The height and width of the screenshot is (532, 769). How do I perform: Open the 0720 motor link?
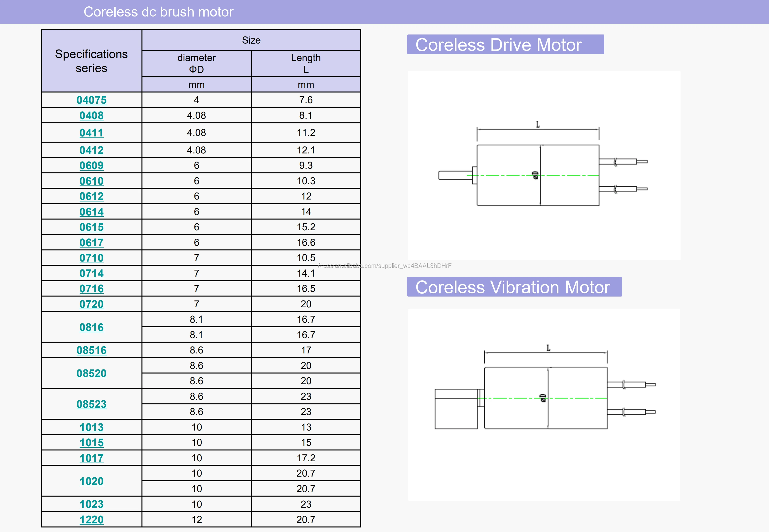click(91, 304)
